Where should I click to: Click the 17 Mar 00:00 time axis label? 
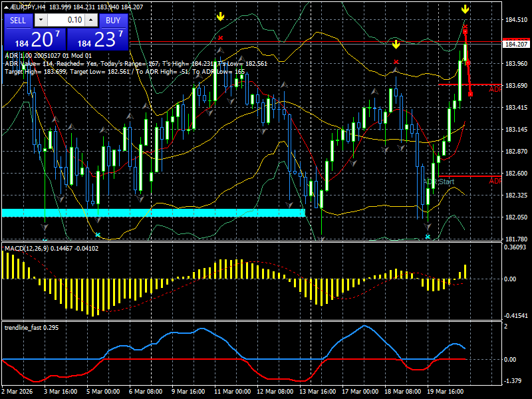(x=360, y=391)
